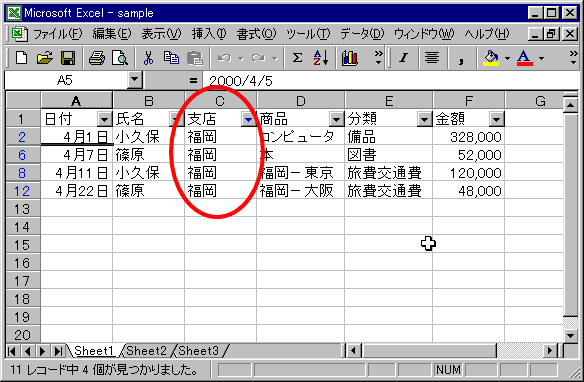Select cell containing 328,000

click(x=469, y=137)
